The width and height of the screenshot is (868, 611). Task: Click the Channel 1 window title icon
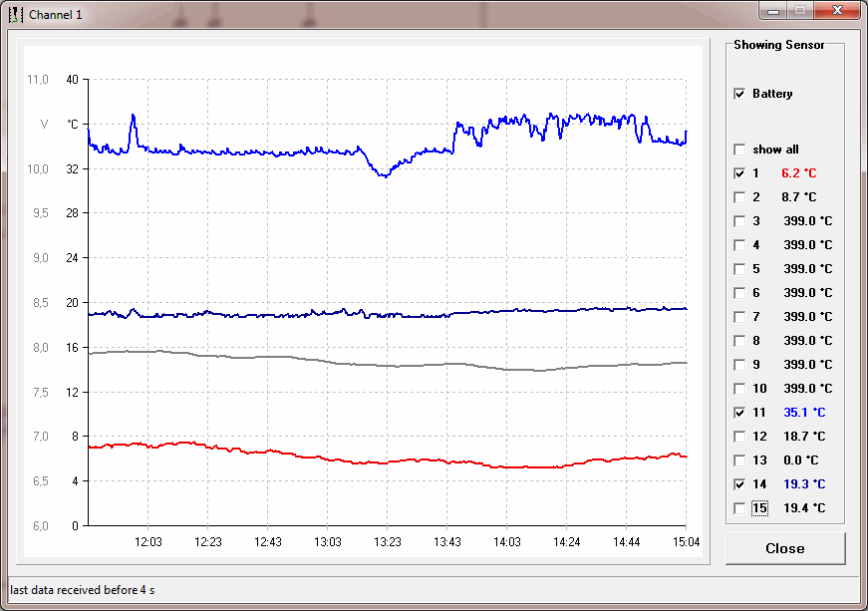tap(16, 14)
